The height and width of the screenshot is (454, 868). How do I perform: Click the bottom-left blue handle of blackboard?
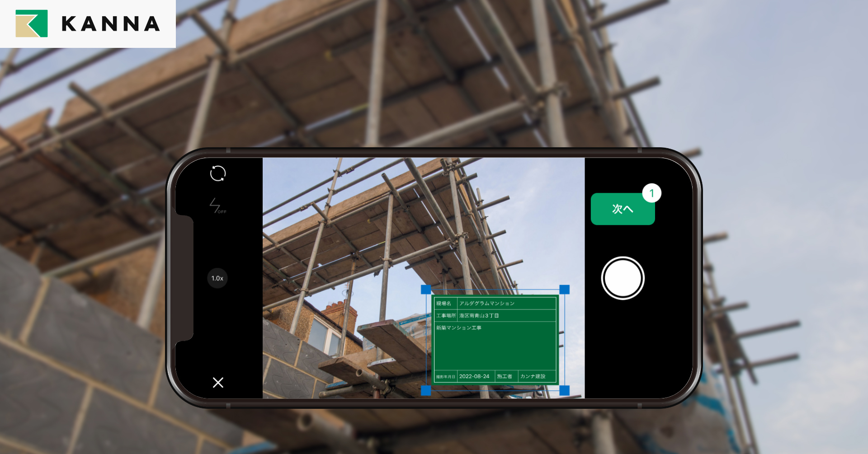pyautogui.click(x=426, y=390)
